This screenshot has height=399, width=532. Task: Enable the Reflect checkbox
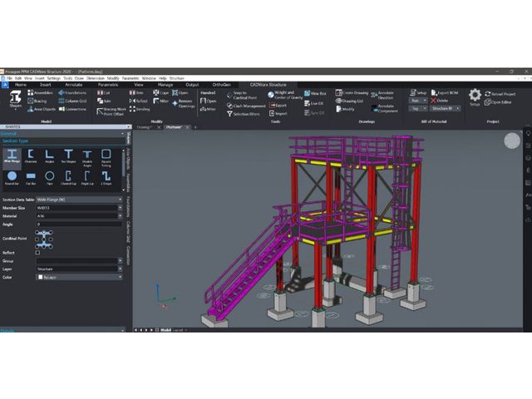(x=39, y=252)
